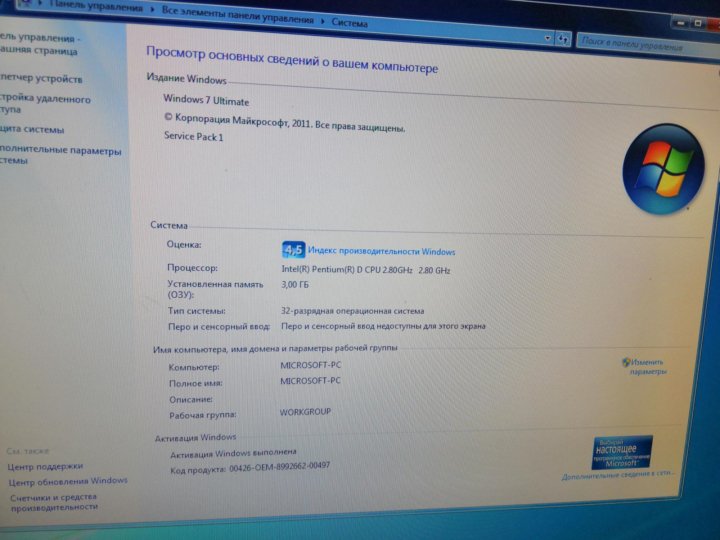Click the refresh button by the address bar
720x540 pixels.
pos(563,39)
